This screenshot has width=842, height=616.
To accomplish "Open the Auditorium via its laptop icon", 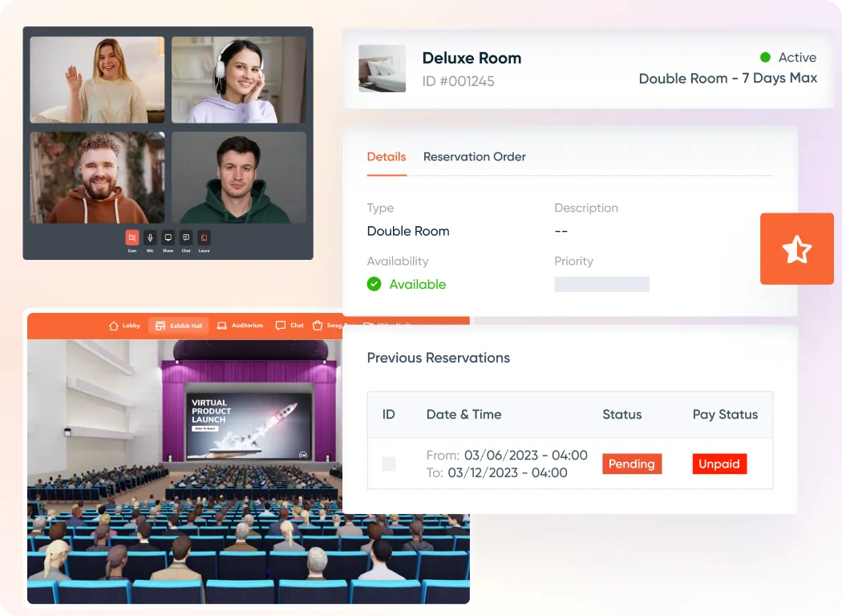I will pyautogui.click(x=222, y=325).
